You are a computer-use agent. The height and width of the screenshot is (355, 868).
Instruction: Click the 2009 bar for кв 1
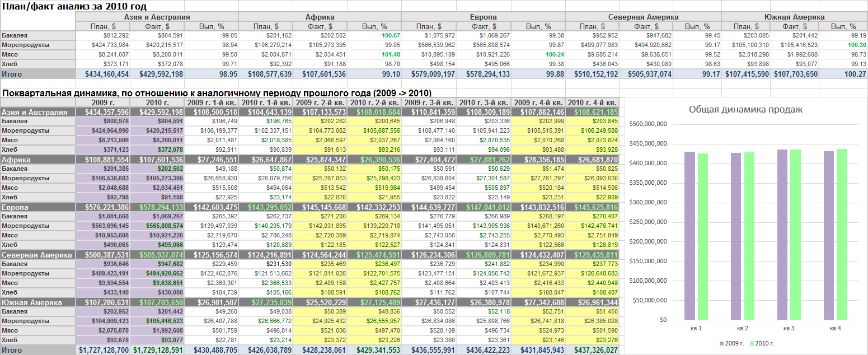[x=689, y=236]
